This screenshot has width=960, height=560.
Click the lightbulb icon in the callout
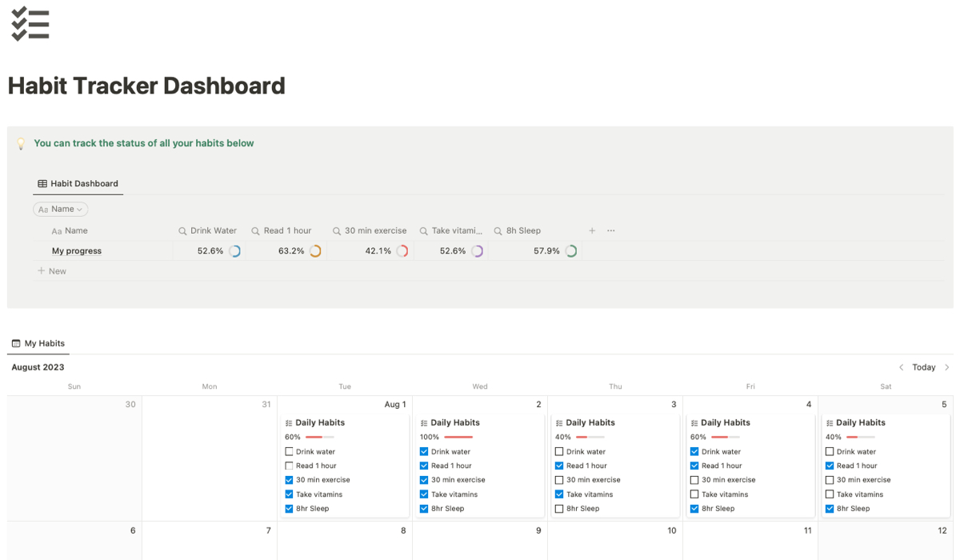21,143
